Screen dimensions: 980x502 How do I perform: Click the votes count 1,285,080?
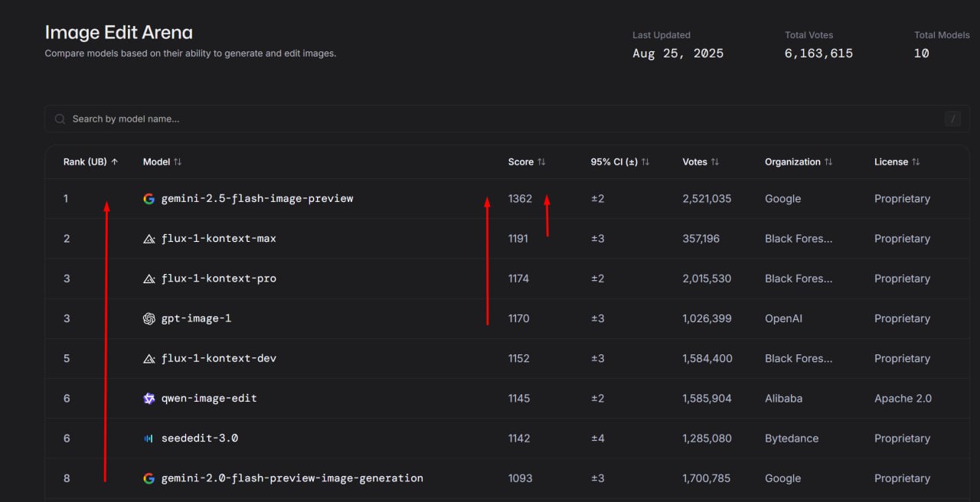(x=707, y=438)
